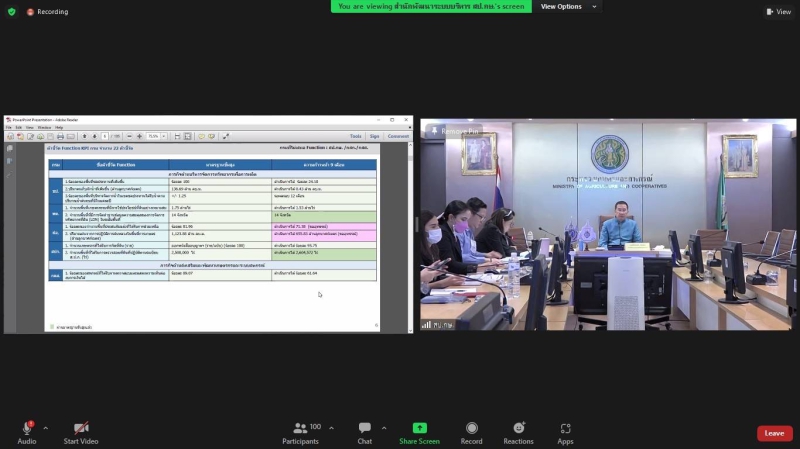Open the Zoom Apps panel
The image size is (800, 449).
(x=565, y=428)
